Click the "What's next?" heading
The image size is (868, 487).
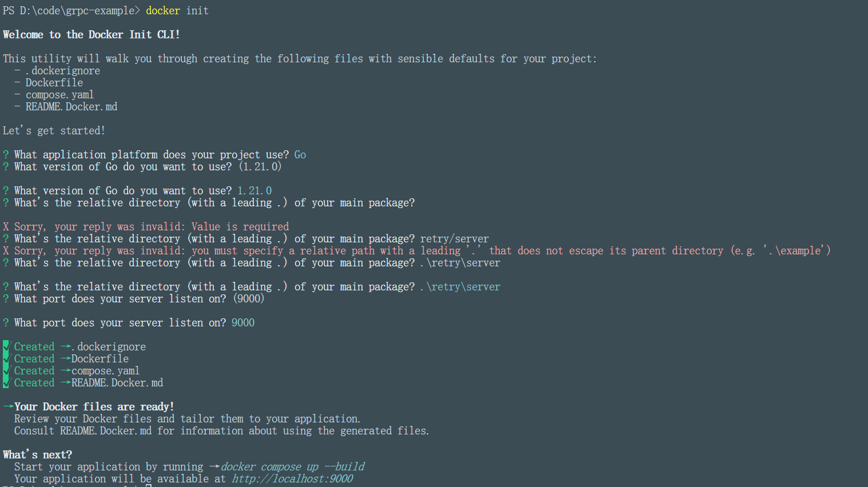(38, 455)
